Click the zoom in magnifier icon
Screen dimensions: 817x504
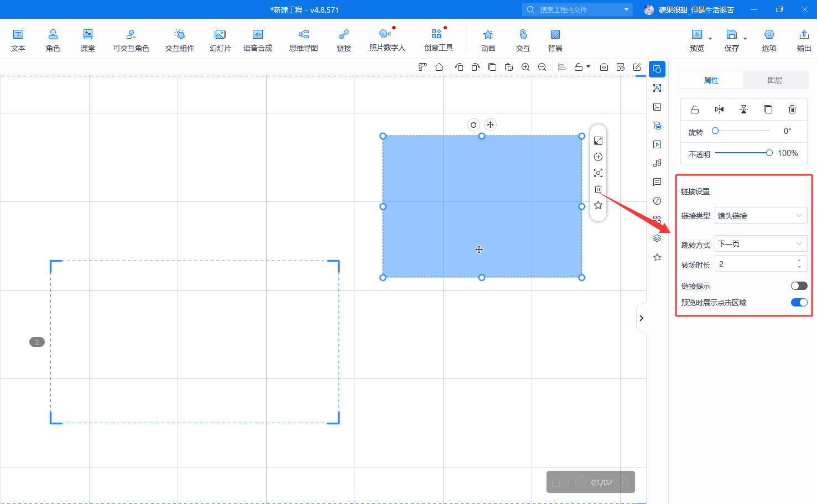(525, 67)
